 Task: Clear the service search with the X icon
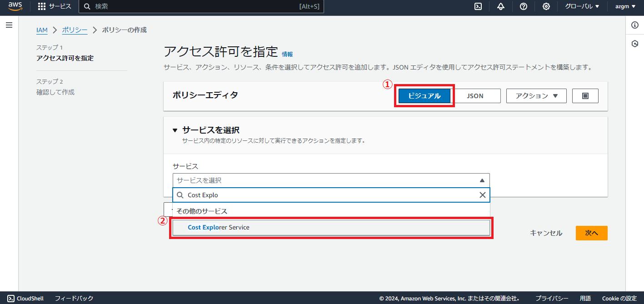482,194
